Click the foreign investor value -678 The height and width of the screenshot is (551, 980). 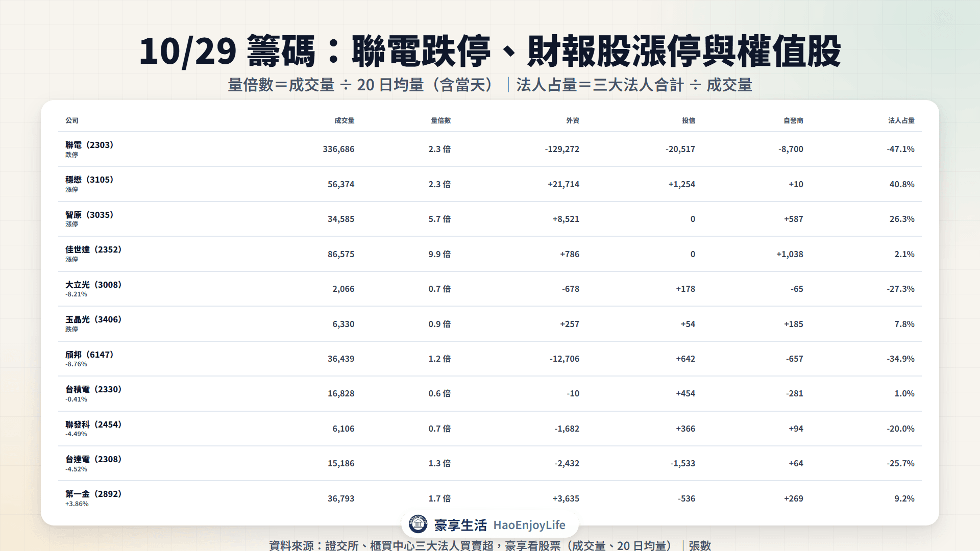[571, 289]
